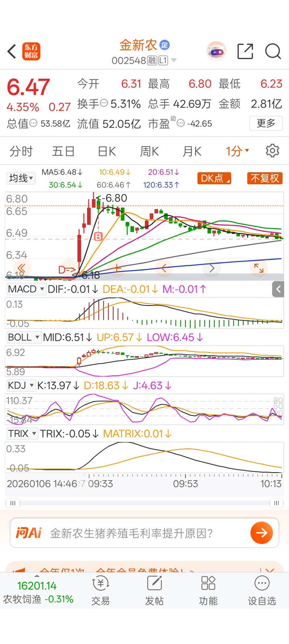The width and height of the screenshot is (289, 644).
Task: Tap the 30:6.54 moving average value
Action: click(x=66, y=185)
